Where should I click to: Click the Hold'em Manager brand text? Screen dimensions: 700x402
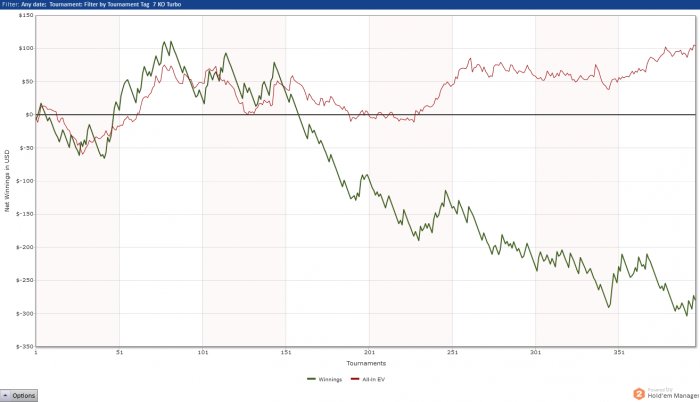[673, 396]
